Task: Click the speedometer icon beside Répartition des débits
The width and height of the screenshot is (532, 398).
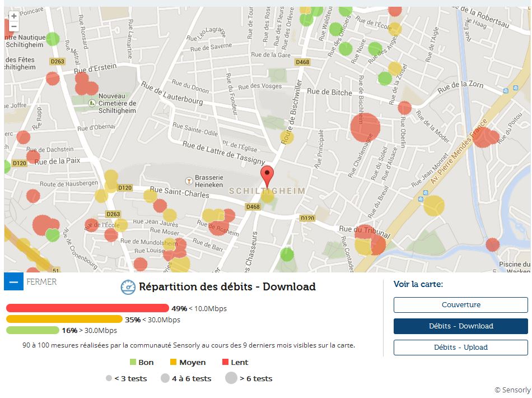Action: tap(128, 287)
